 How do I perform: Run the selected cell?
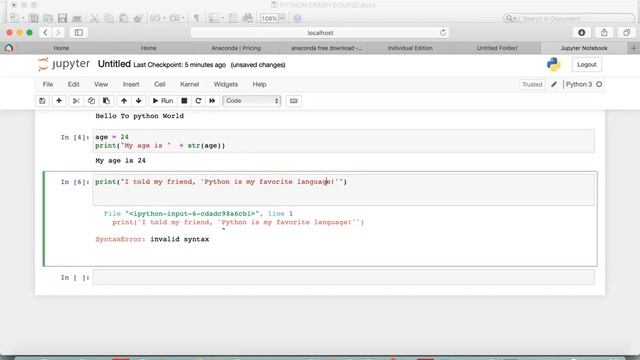(x=163, y=101)
